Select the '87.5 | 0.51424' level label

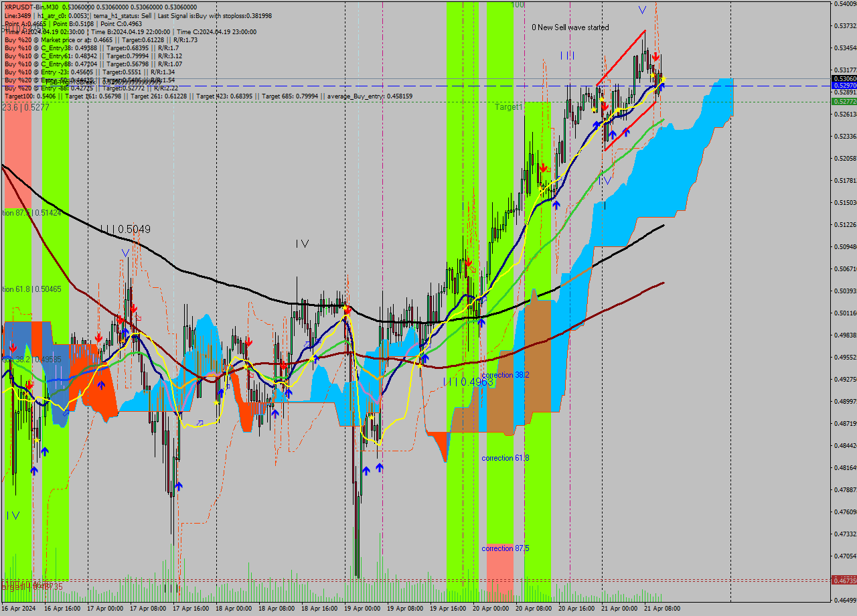tap(31, 212)
